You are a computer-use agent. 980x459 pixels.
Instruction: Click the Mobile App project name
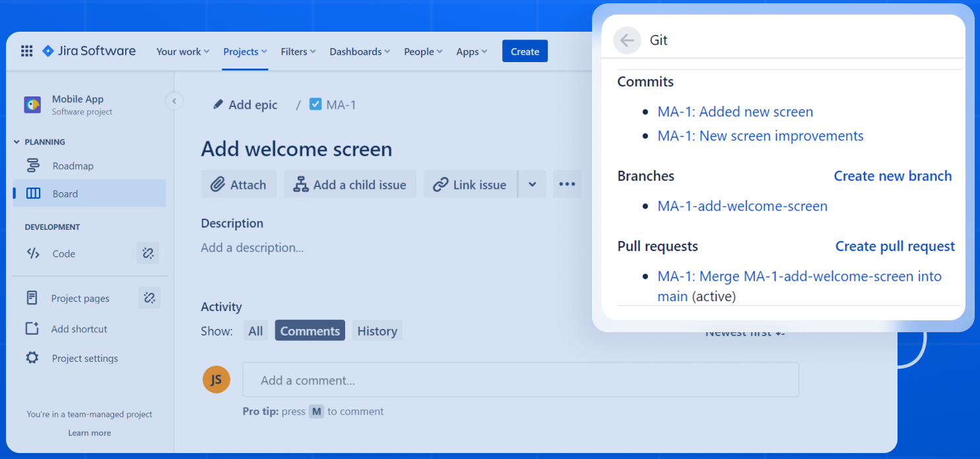78,99
